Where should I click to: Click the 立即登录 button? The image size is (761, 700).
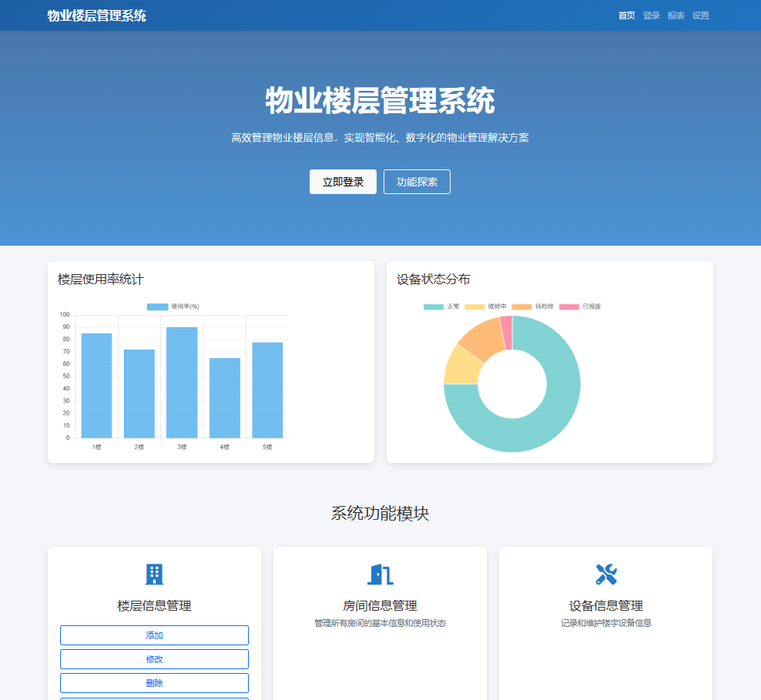pos(343,182)
